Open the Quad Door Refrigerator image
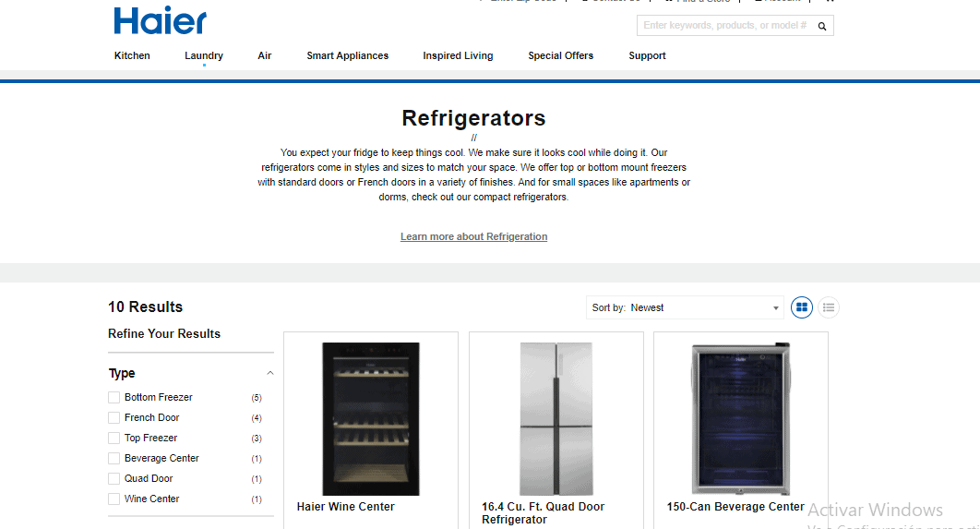The height and width of the screenshot is (529, 980). point(556,419)
